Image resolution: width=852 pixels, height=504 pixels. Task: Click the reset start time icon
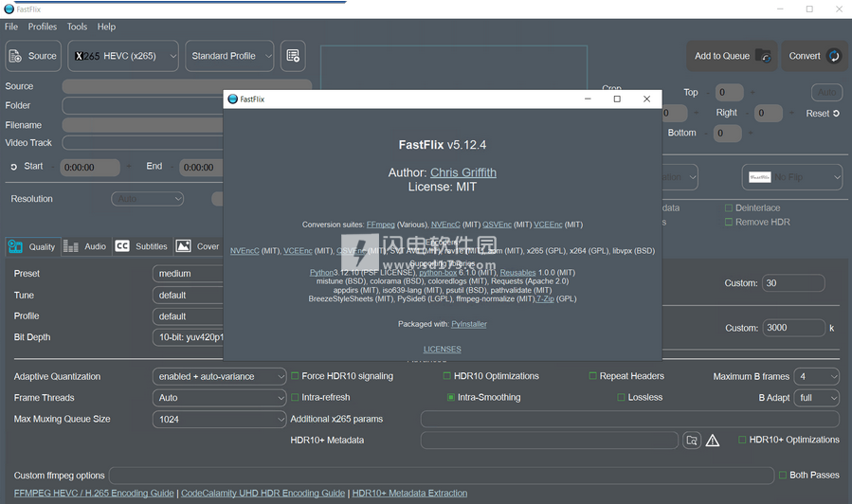point(13,168)
